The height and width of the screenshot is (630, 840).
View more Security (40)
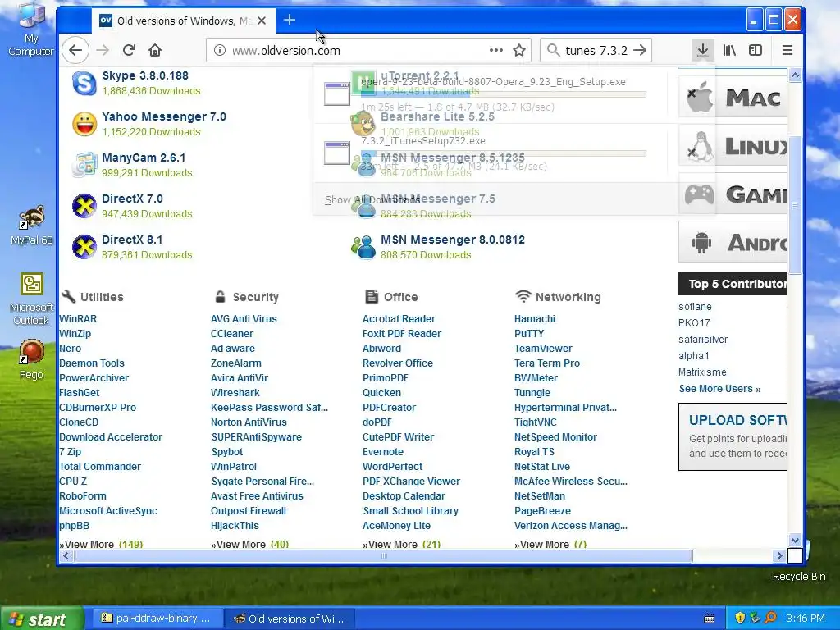(249, 544)
